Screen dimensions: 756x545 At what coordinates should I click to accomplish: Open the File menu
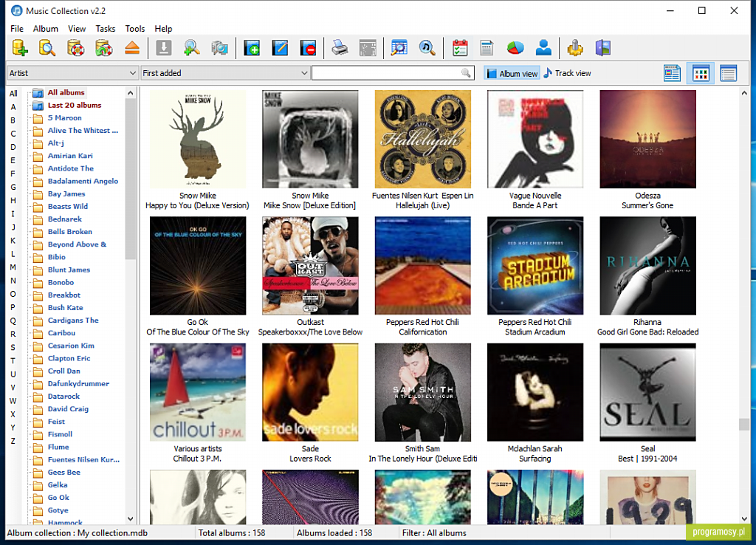click(x=17, y=29)
